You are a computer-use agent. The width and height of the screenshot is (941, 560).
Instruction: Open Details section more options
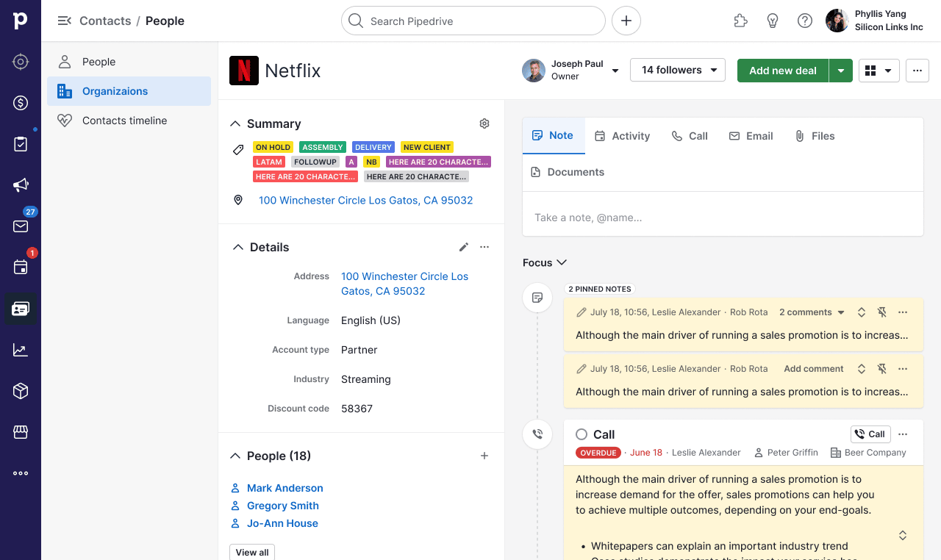click(x=484, y=247)
